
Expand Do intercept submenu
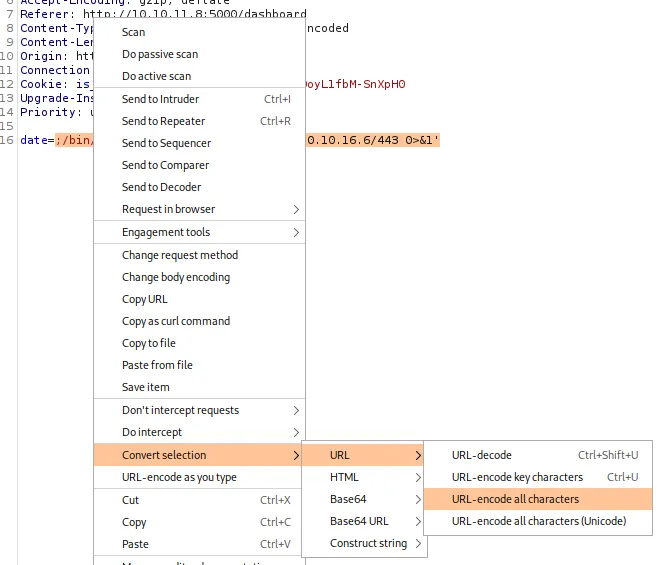(199, 432)
